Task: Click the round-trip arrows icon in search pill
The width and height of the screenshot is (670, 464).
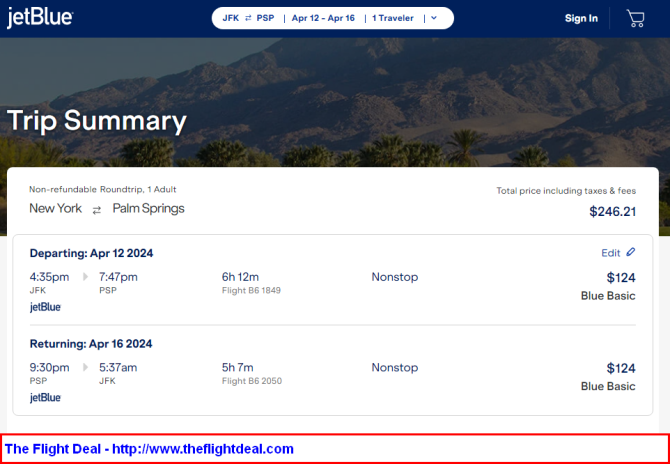Action: tap(248, 18)
